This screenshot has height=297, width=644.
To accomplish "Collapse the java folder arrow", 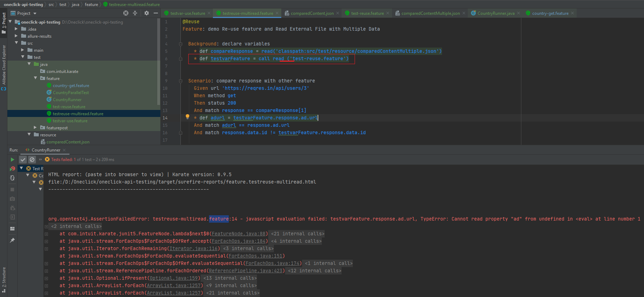I will pos(29,64).
